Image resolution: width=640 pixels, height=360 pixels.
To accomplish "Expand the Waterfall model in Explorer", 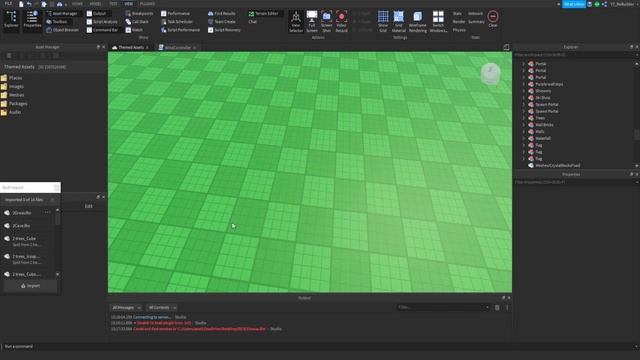I will tap(524, 138).
